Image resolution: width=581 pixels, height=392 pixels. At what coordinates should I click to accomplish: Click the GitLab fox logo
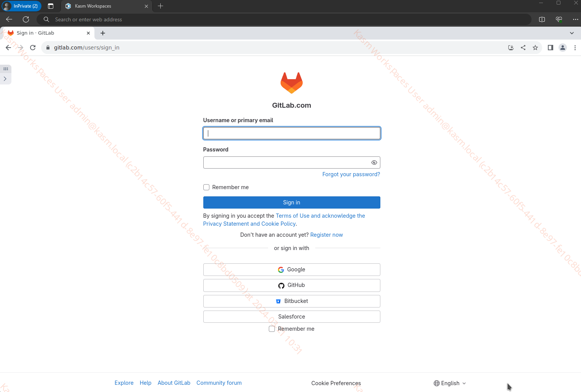[x=291, y=83]
